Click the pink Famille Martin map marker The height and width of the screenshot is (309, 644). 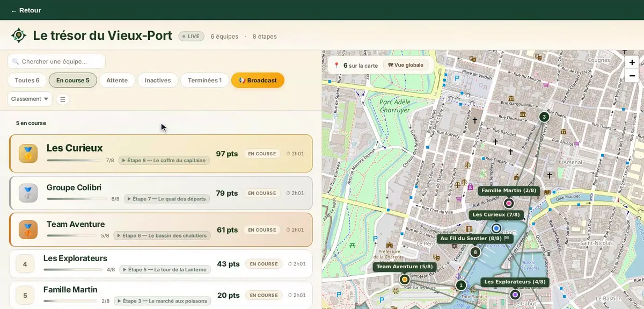pos(509,204)
